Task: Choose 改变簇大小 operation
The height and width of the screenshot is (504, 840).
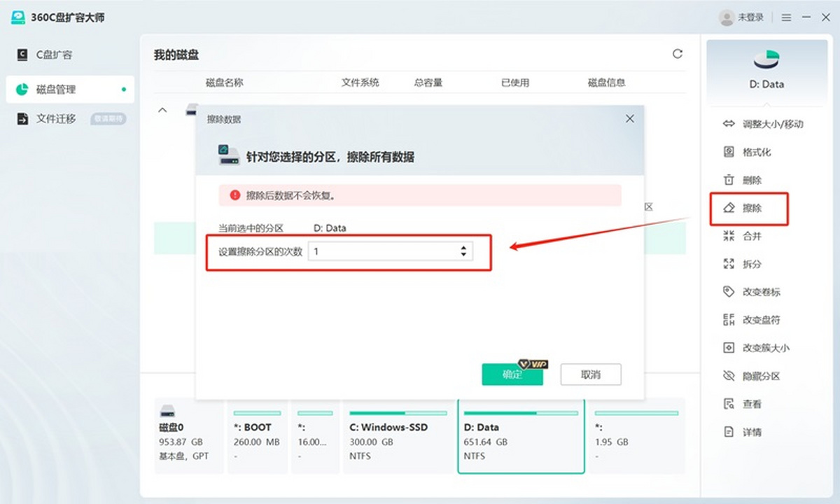Action: click(x=756, y=348)
